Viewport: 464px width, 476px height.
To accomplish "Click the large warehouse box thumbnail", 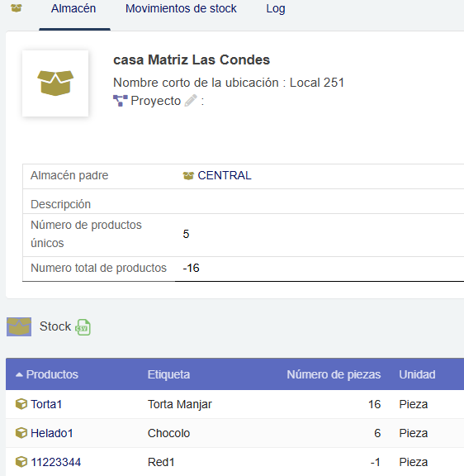I will tap(55, 83).
